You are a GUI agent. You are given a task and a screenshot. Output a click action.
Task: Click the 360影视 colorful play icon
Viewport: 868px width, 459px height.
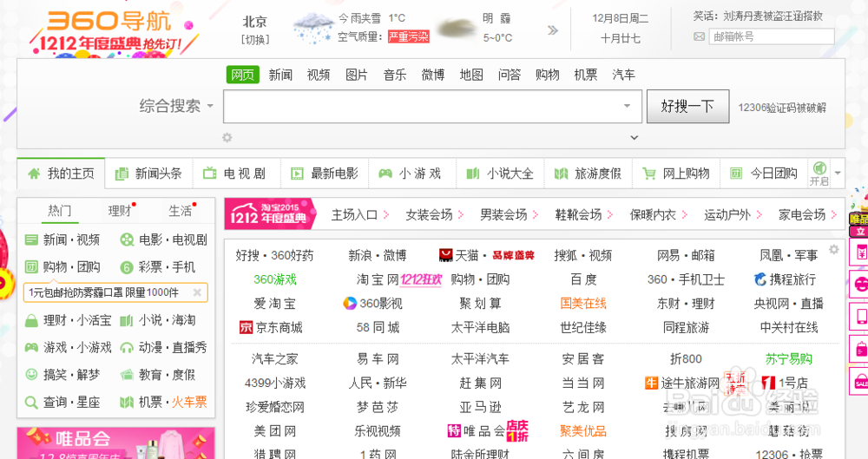click(350, 304)
